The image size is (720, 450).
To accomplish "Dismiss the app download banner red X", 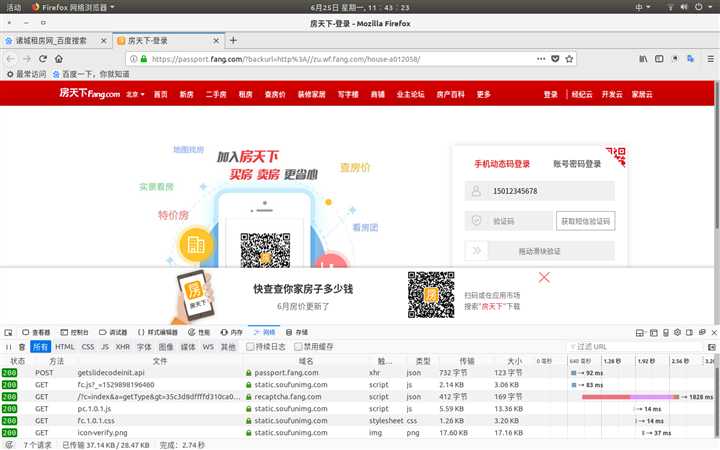I will click(x=544, y=277).
